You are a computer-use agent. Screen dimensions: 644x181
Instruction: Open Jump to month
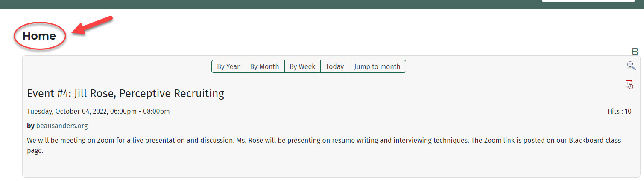[x=377, y=66]
